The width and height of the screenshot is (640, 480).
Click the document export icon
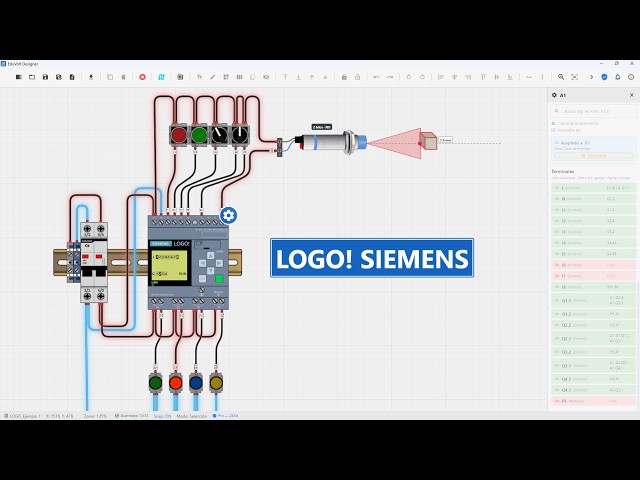click(x=72, y=77)
